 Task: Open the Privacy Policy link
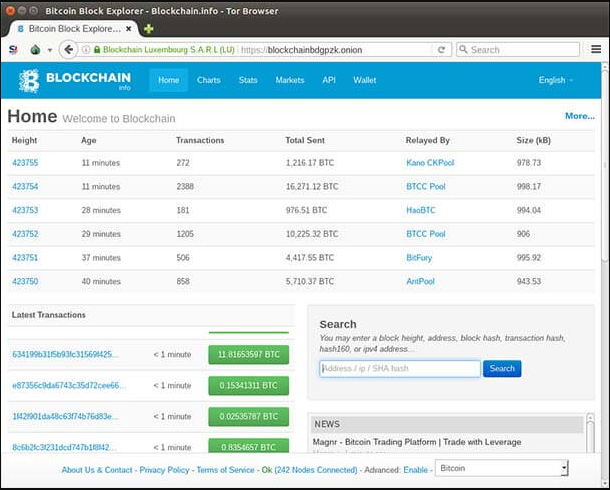164,470
